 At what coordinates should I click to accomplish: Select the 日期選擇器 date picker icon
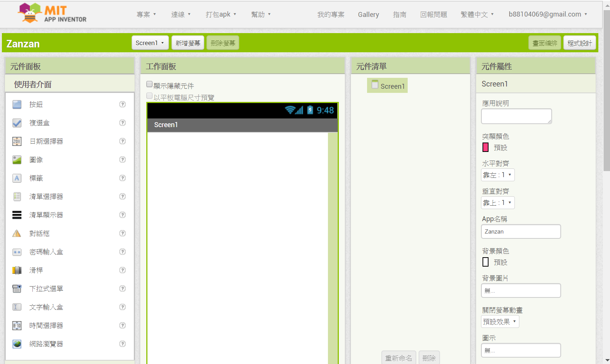pos(17,141)
